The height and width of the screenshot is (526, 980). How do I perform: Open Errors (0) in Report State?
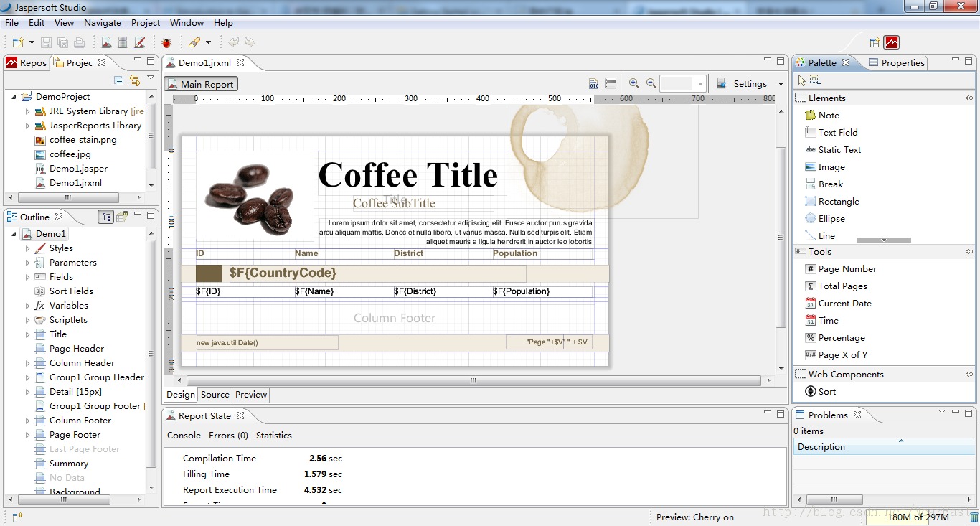pyautogui.click(x=228, y=435)
